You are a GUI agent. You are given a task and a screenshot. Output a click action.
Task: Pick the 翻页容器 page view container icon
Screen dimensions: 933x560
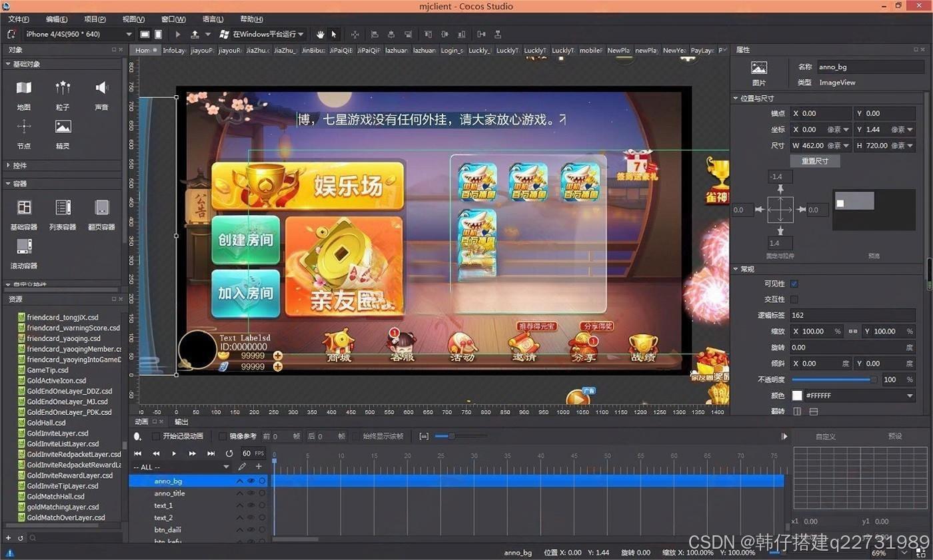101,207
